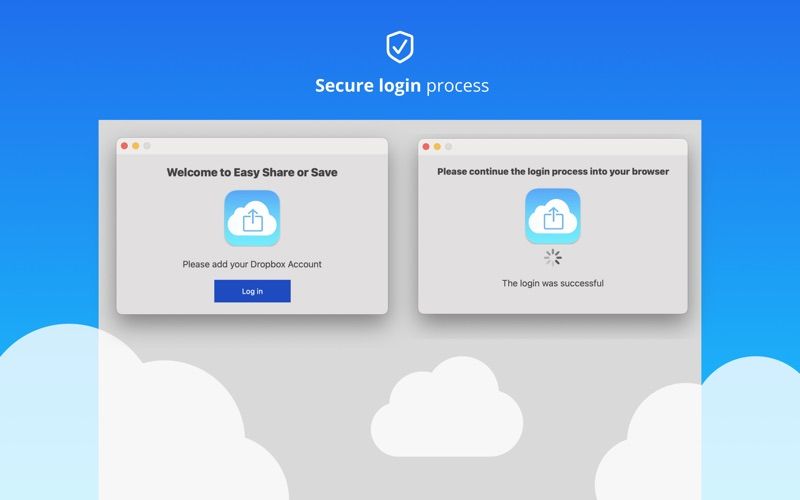Click the large cloud at bottom left
This screenshot has height=500, width=800.
pyautogui.click(x=128, y=418)
